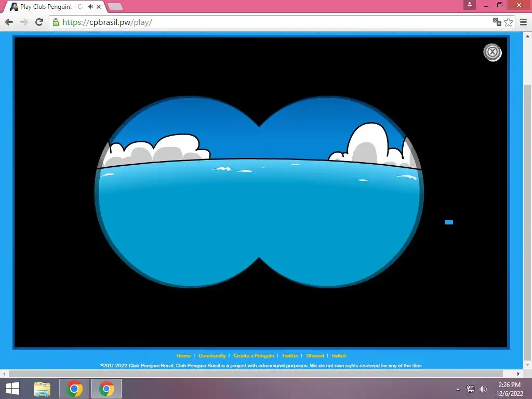
Task: Click the Chrome profile avatar button
Action: [470, 5]
